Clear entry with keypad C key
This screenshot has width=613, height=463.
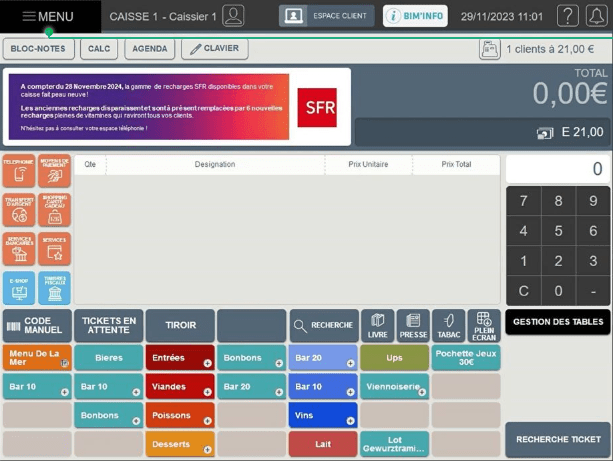pos(523,291)
